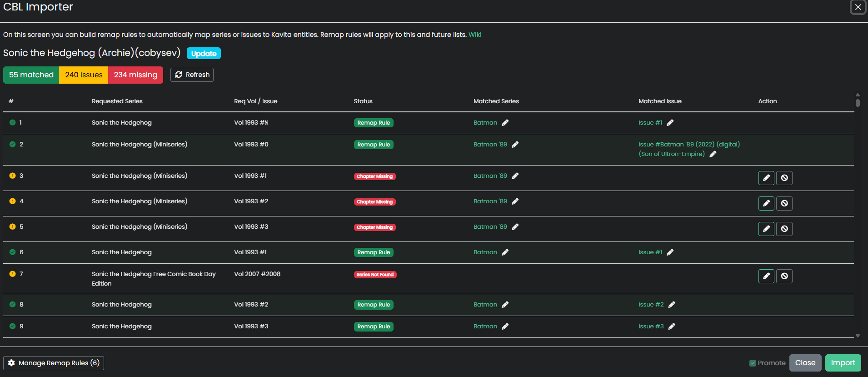Edit matched series pencil in row 1
The width and height of the screenshot is (868, 377).
click(x=505, y=123)
